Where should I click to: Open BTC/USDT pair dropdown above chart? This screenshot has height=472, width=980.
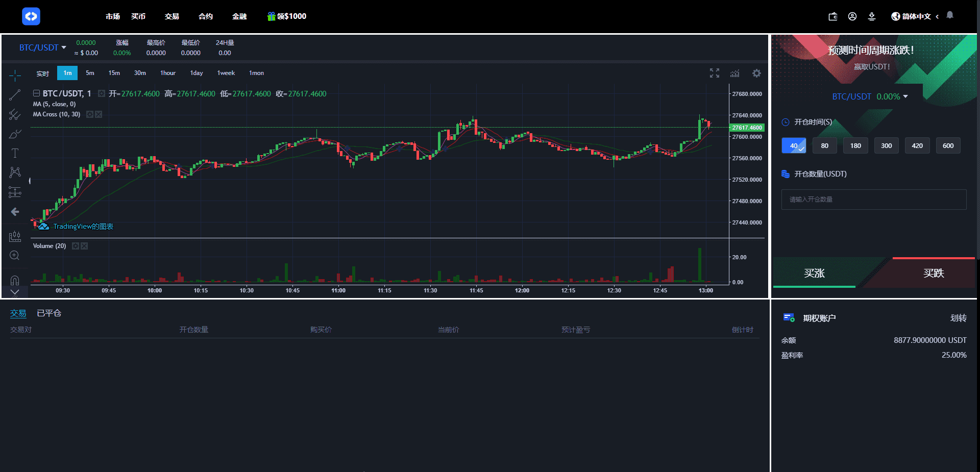(x=43, y=47)
